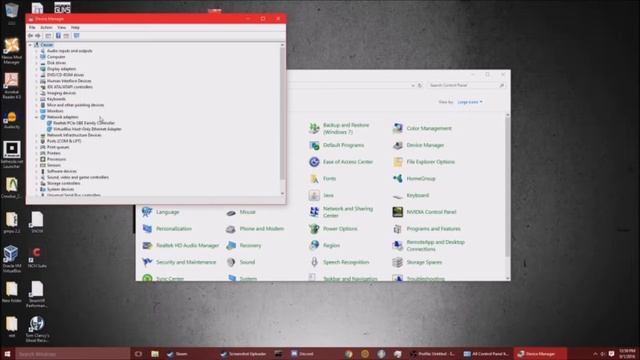
Task: Select Human Interface Devices category
Action: pyautogui.click(x=69, y=81)
